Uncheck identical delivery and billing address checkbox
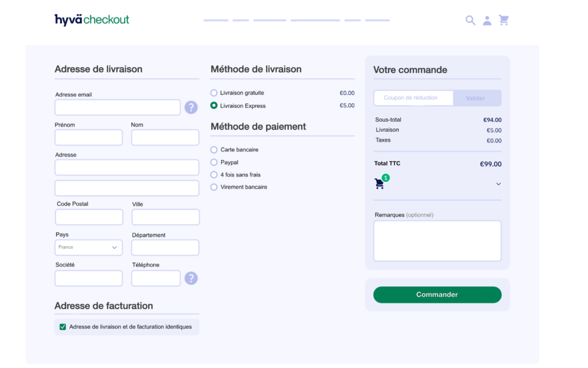 [x=63, y=327]
